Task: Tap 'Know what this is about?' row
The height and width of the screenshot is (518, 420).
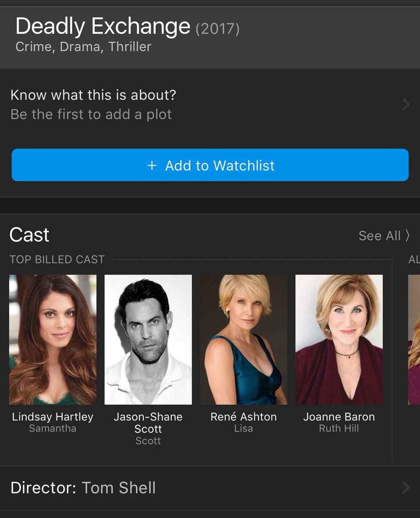Action: 210,104
